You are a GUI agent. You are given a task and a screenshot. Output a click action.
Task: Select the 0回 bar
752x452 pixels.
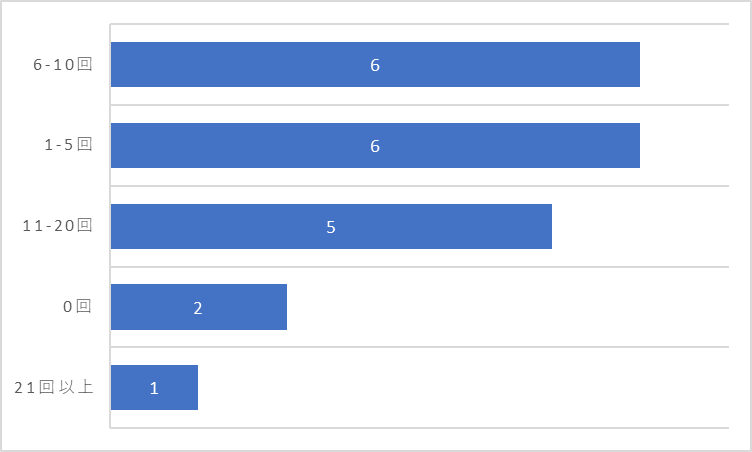(199, 307)
